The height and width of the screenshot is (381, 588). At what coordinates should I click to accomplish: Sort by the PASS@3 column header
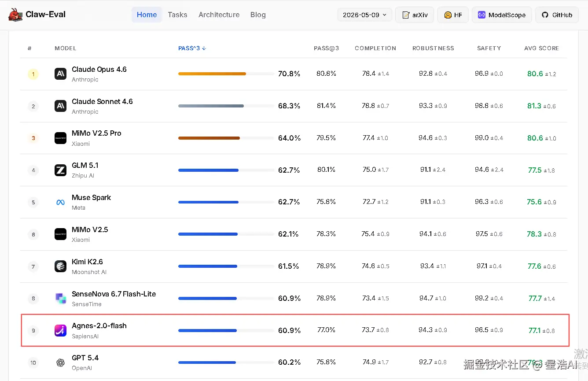tap(326, 48)
